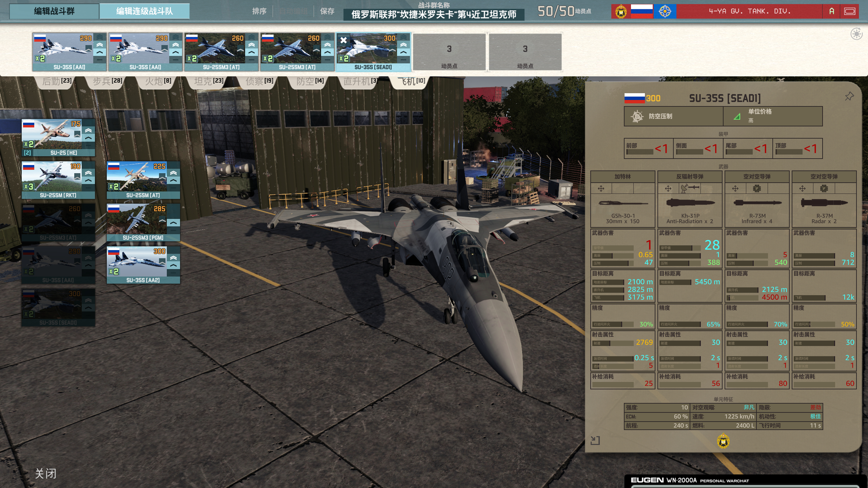Click the Russian flag in the top bar
The height and width of the screenshot is (488, 868).
pyautogui.click(x=642, y=12)
